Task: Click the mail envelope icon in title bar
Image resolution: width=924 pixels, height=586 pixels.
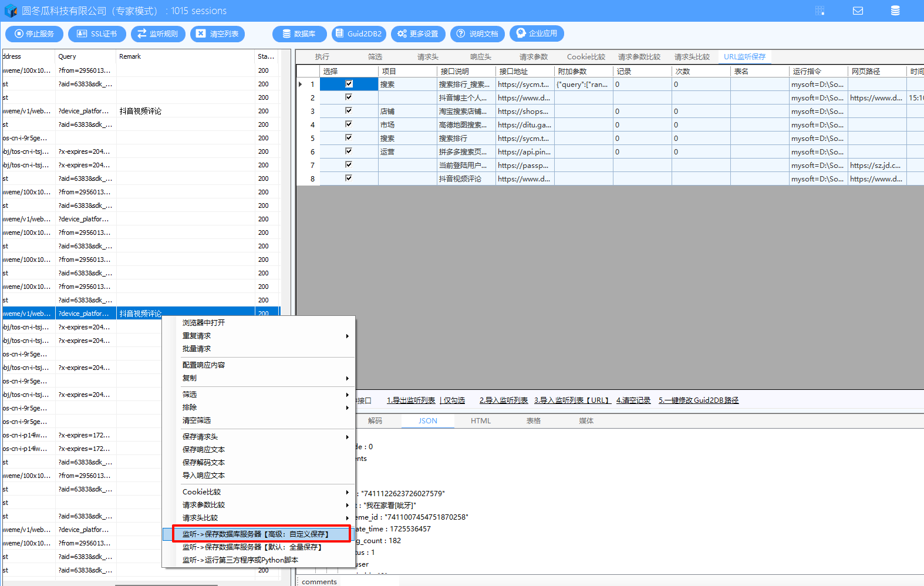Action: coord(858,11)
